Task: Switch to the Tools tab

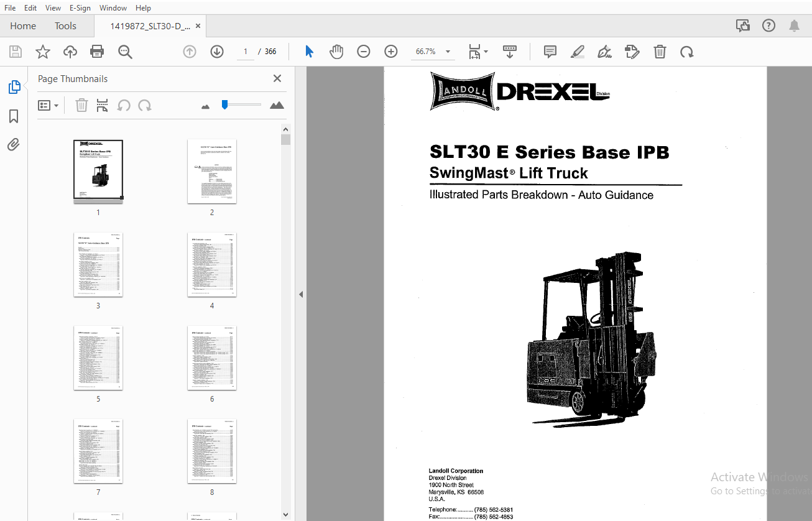Action: point(65,26)
